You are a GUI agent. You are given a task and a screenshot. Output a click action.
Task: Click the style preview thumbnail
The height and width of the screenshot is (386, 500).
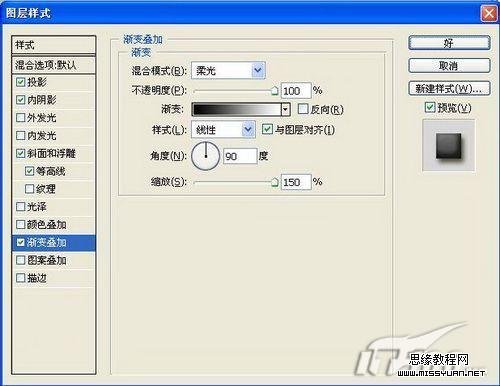click(449, 146)
